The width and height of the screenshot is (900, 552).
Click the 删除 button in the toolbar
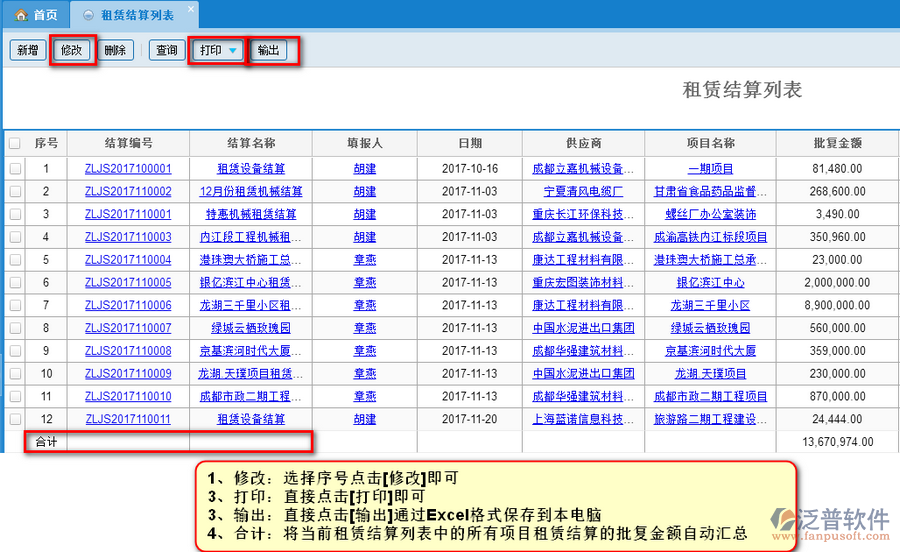(x=116, y=50)
